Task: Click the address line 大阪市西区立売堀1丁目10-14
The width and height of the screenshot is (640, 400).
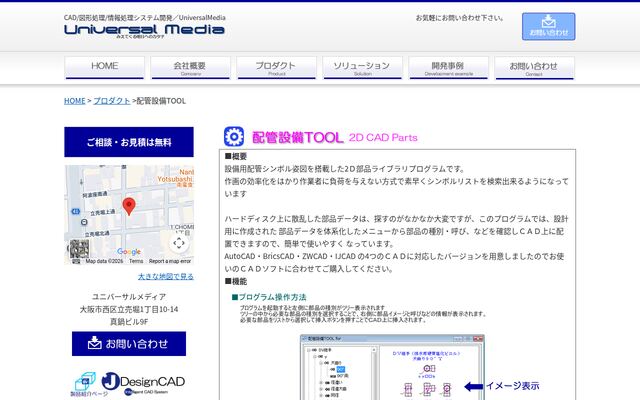Action: pos(129,309)
